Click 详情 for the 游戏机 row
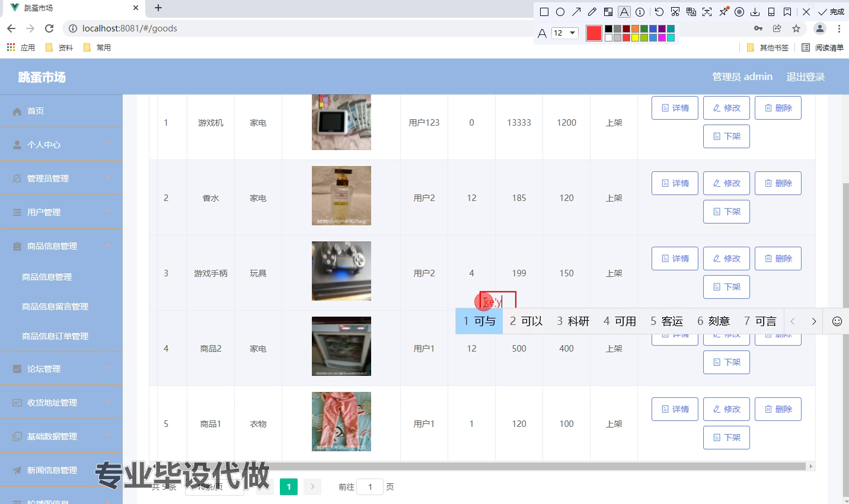This screenshot has width=849, height=504. [x=675, y=108]
